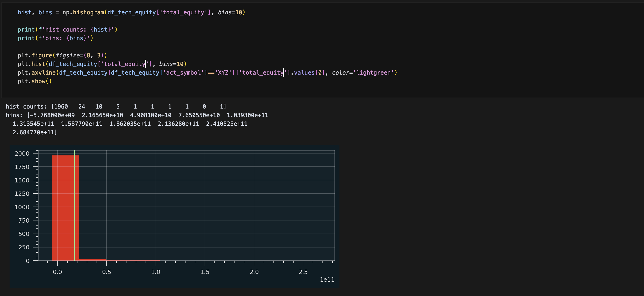Click the 1000 y-axis tick label
This screenshot has width=644, height=296.
tap(22, 207)
